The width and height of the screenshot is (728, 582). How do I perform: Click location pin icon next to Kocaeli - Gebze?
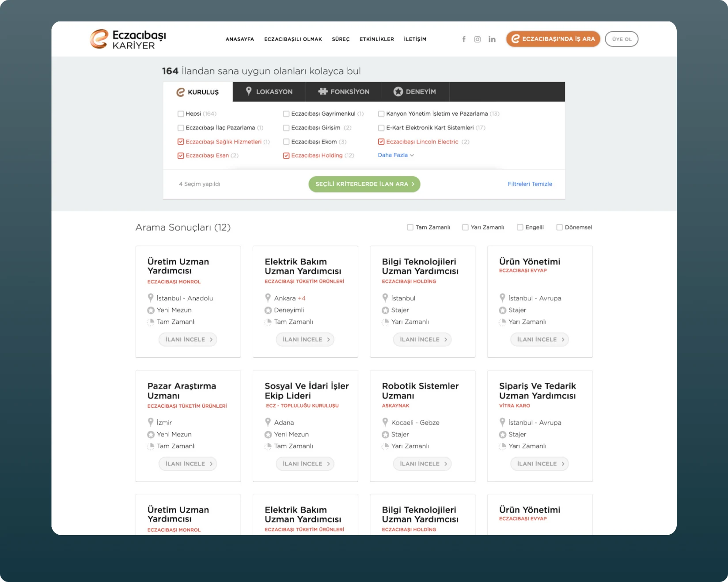(x=385, y=422)
